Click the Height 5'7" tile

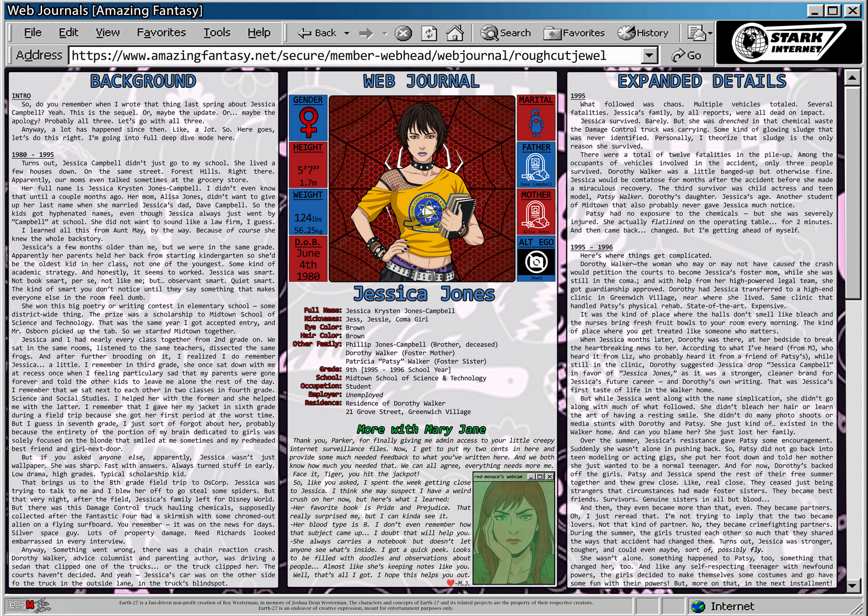(308, 165)
